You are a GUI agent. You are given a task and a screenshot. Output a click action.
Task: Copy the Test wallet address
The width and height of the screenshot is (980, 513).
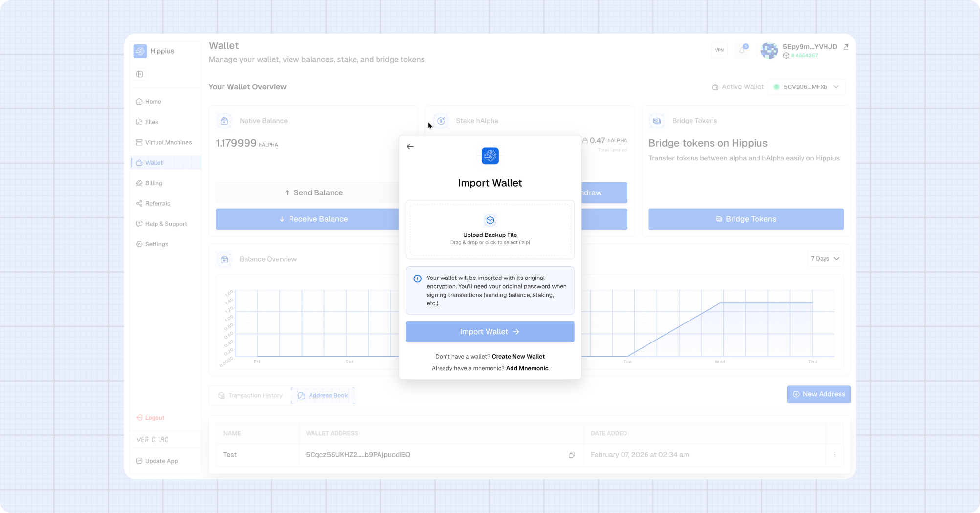pos(572,455)
